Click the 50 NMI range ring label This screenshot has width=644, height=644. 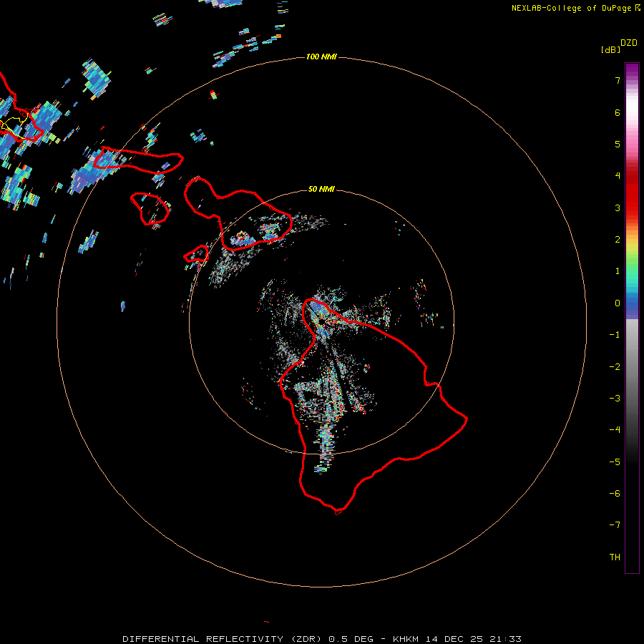(x=321, y=189)
